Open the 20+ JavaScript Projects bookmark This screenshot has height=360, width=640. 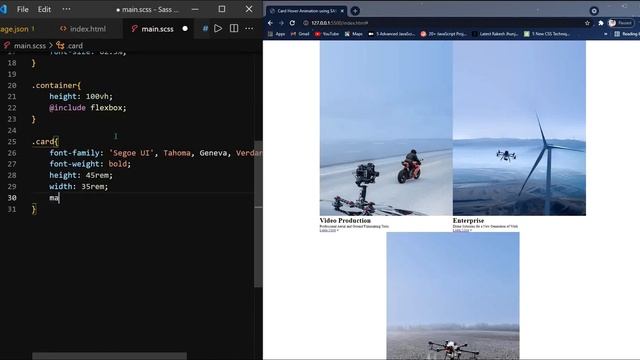click(x=444, y=34)
